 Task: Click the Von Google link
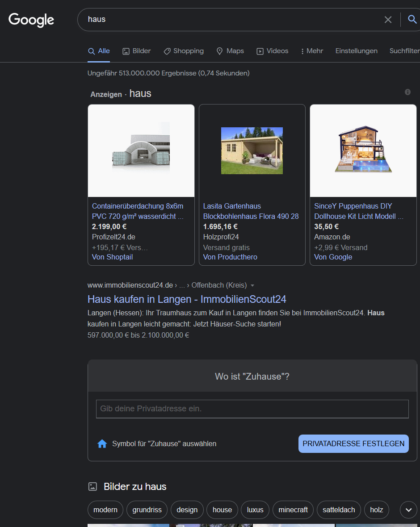pos(333,257)
